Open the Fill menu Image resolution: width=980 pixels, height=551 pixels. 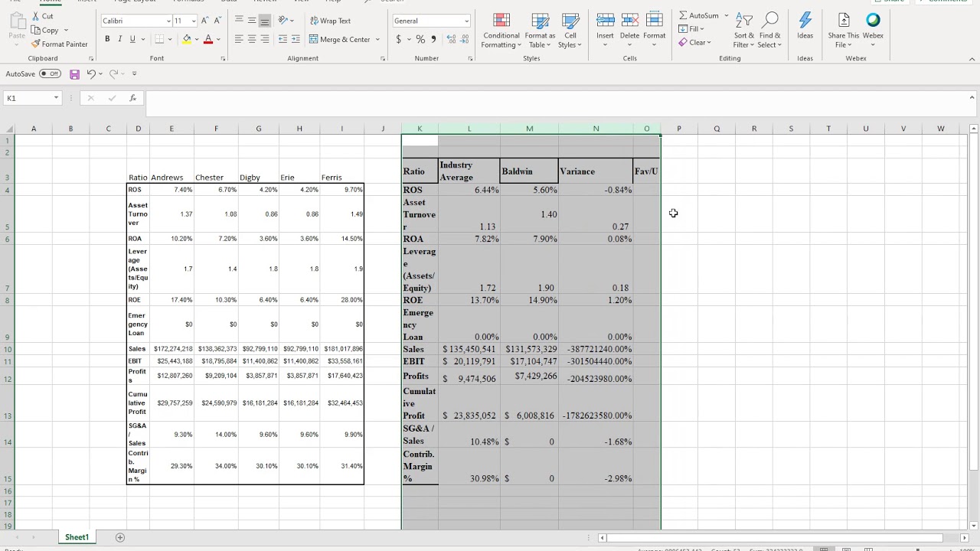click(691, 29)
